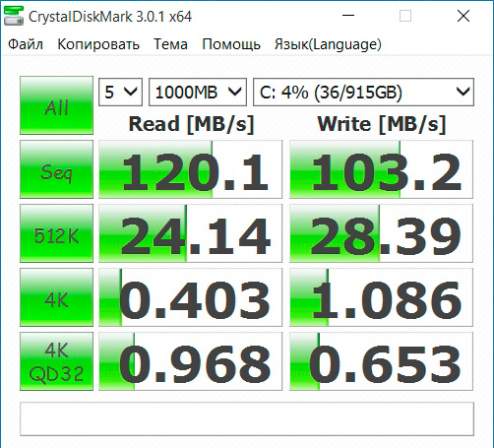Image resolution: width=494 pixels, height=448 pixels.
Task: Start the 512K random test
Action: point(56,233)
